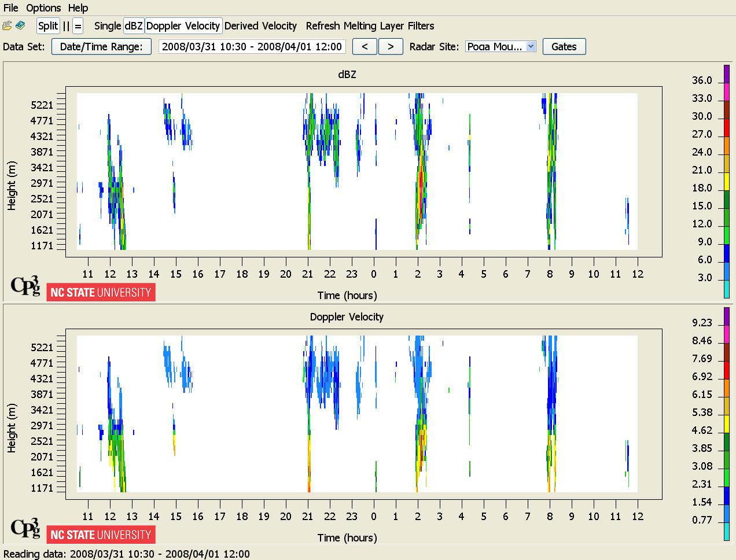Select the vertical split layout button
Viewport: 736px width, 560px height.
coord(66,26)
